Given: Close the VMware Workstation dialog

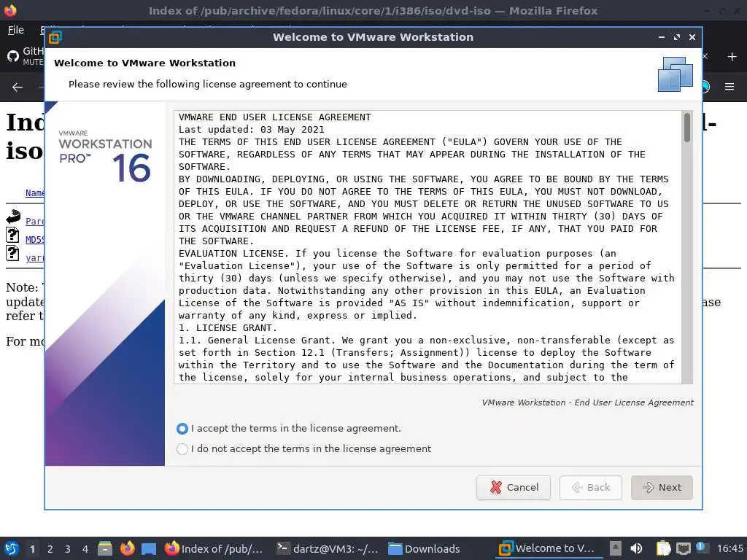Looking at the screenshot, I should [x=692, y=37].
